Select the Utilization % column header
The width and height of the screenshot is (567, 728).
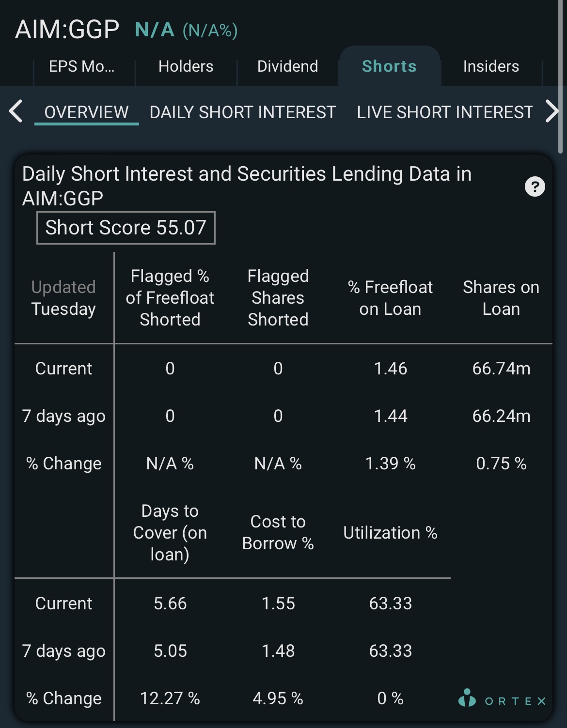click(x=390, y=533)
